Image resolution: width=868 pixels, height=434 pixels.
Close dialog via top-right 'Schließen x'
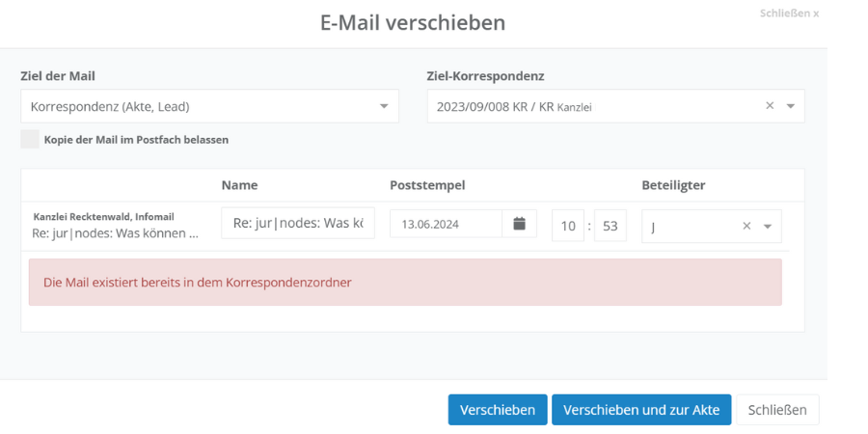(789, 14)
